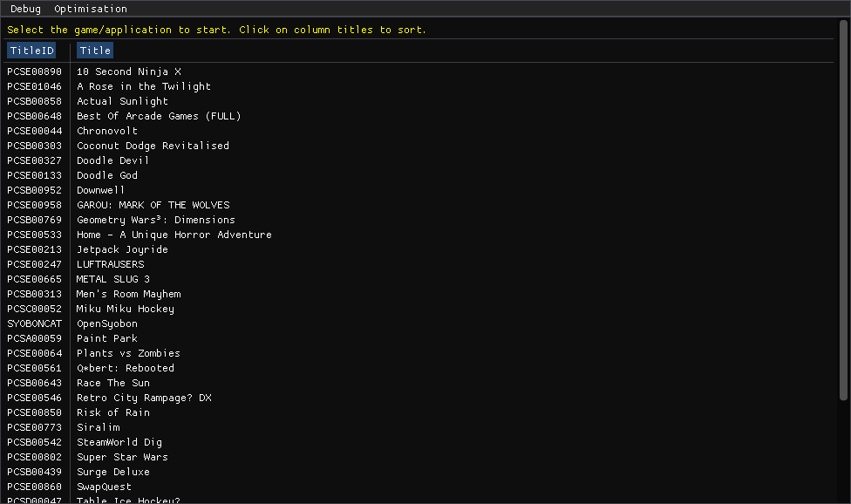This screenshot has width=851, height=504.
Task: Select Home - A Unique Horror Adventure
Action: pos(174,235)
